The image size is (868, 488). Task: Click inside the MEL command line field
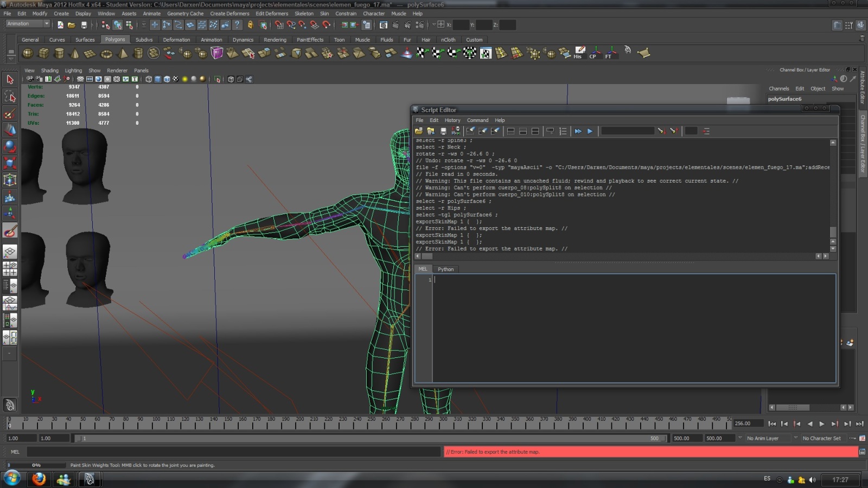[x=233, y=452]
